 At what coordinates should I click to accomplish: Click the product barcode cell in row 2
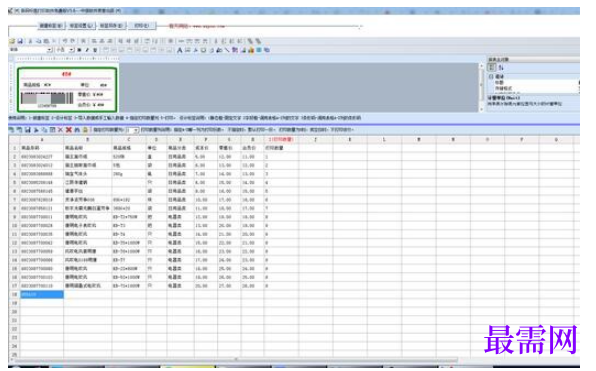[x=42, y=157]
